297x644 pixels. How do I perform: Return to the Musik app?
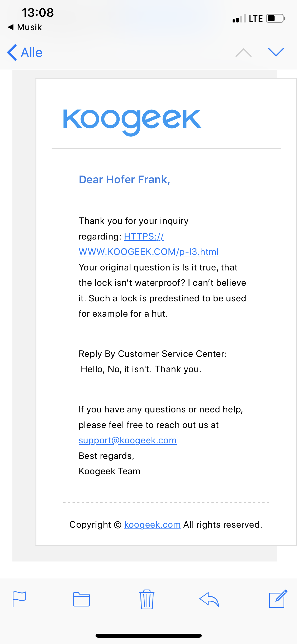pos(25,27)
